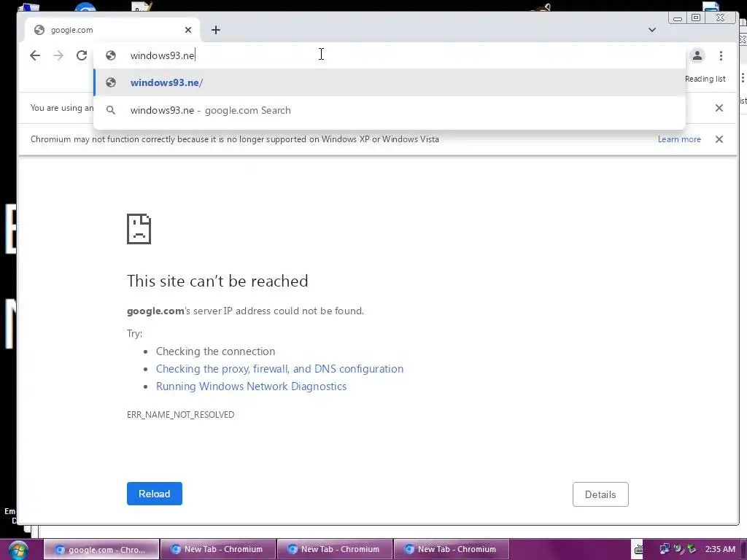Click the on-screen keyboard tray icon
Screen dimensions: 747x560
tap(638, 550)
